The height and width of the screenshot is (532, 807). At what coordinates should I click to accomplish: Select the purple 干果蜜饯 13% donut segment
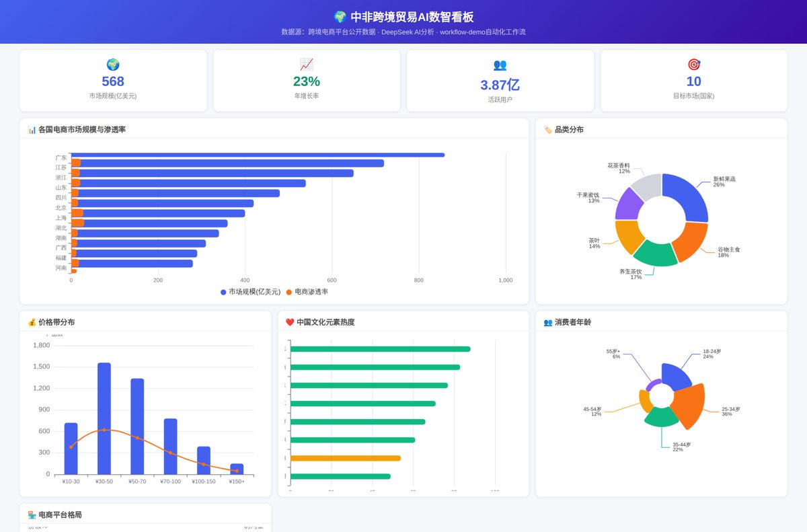click(628, 204)
